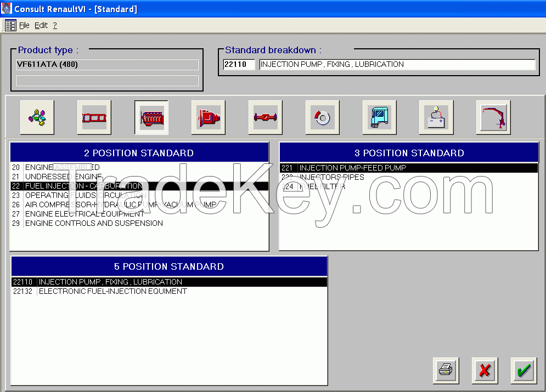Screen dimensions: 546x392
Task: Choose the red axle icon
Action: click(266, 117)
